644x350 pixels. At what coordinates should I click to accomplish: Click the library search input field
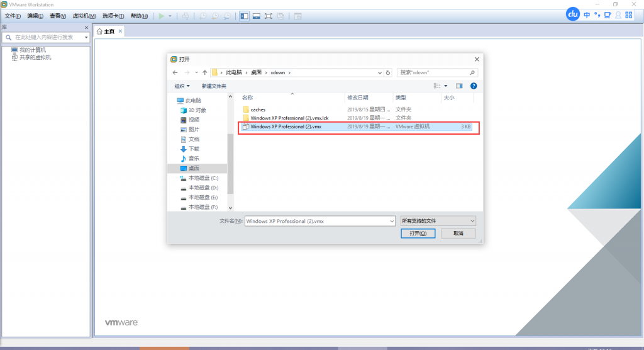point(45,37)
